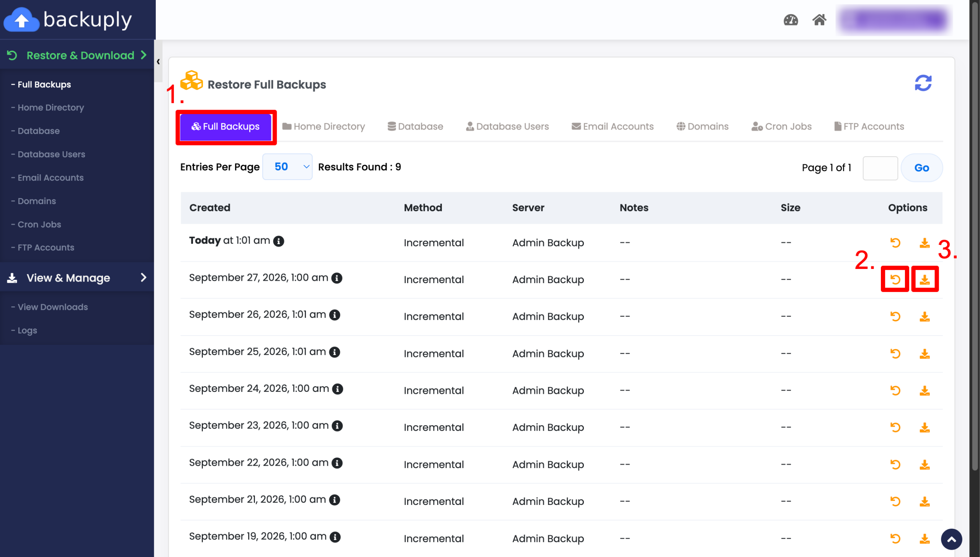Download the September 25, 2026 backup
980x557 pixels.
coord(924,353)
